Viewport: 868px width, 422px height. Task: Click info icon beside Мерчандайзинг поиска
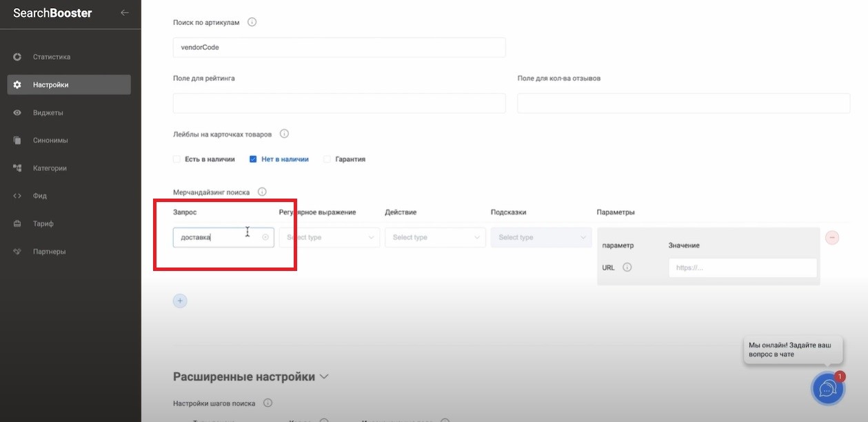262,192
